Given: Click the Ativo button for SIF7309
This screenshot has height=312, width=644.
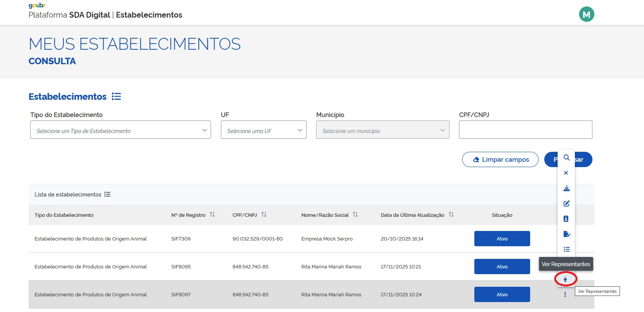Looking at the screenshot, I should tap(502, 239).
